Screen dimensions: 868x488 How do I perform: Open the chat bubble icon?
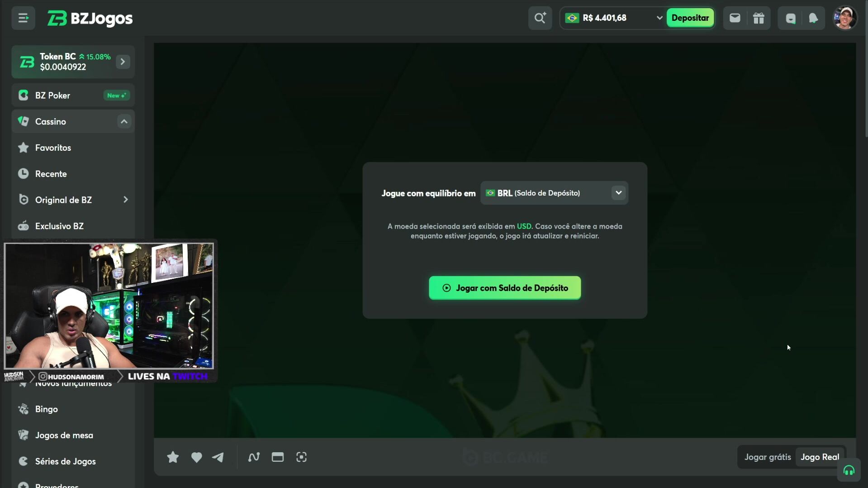coord(790,18)
